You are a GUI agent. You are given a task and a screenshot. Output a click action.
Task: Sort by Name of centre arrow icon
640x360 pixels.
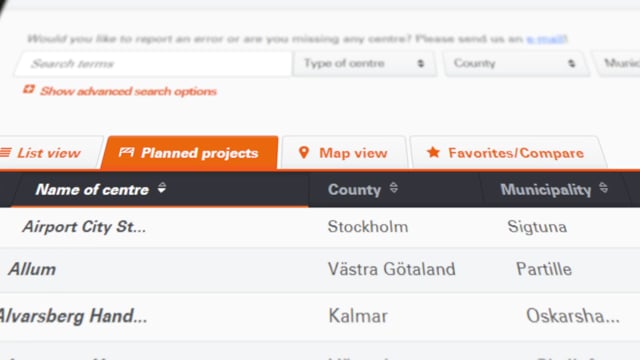(x=162, y=188)
